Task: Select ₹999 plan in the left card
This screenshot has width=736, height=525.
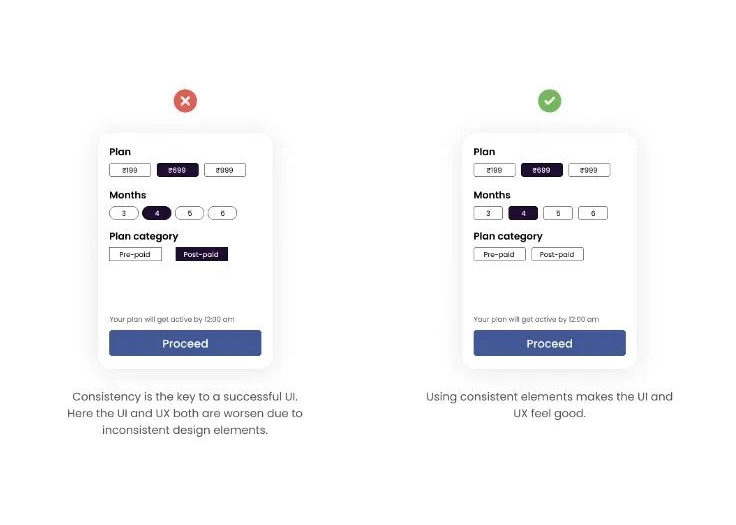Action: tap(225, 170)
